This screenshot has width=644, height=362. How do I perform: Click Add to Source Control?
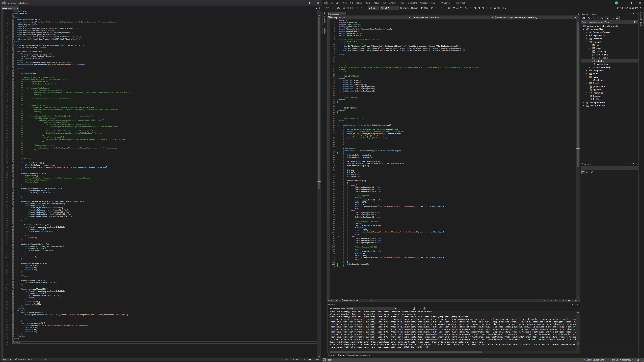pyautogui.click(x=596, y=360)
